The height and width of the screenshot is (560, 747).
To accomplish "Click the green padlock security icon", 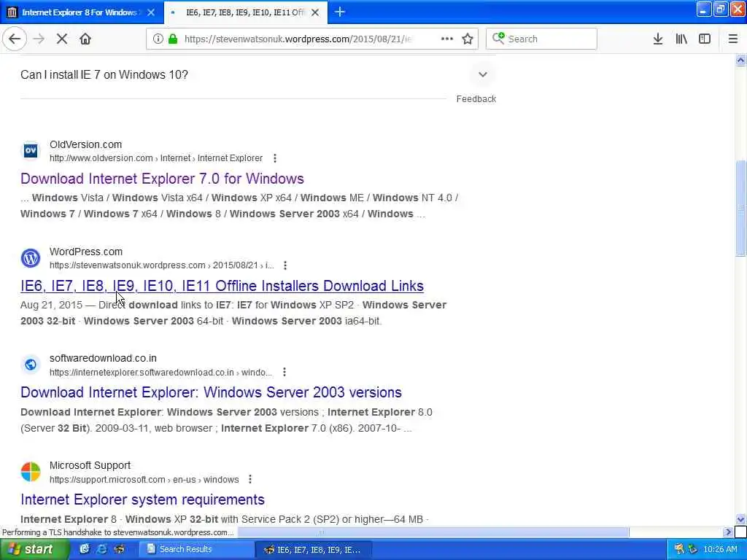I will (172, 39).
